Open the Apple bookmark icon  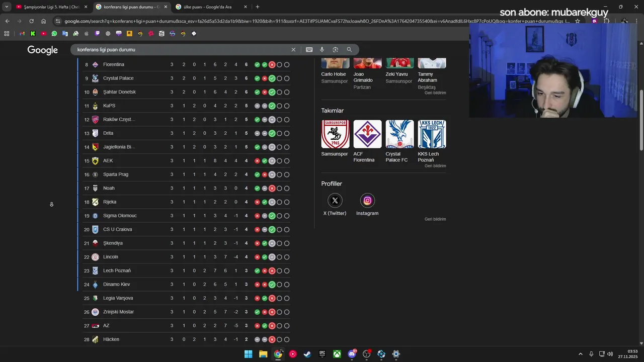87,34
